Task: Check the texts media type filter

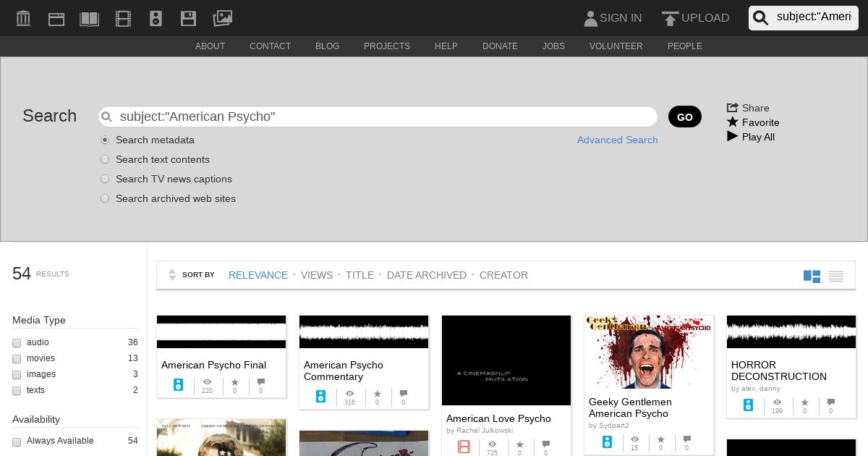Action: (x=17, y=390)
